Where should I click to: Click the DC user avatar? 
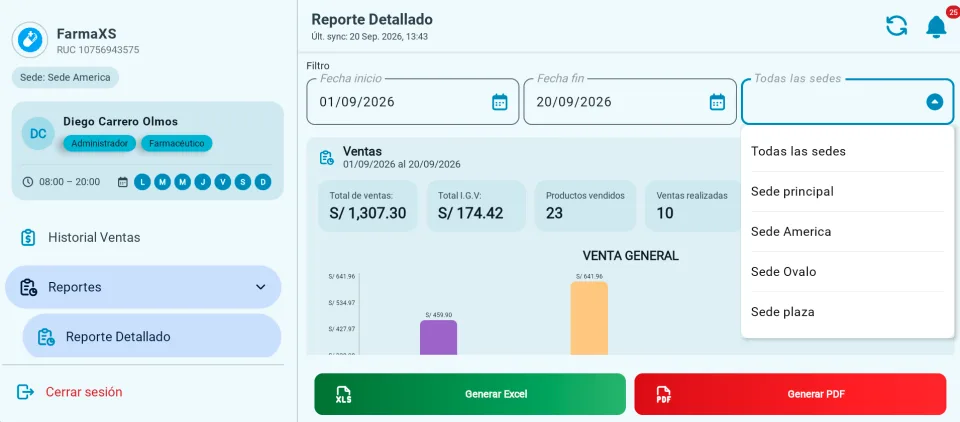point(38,134)
